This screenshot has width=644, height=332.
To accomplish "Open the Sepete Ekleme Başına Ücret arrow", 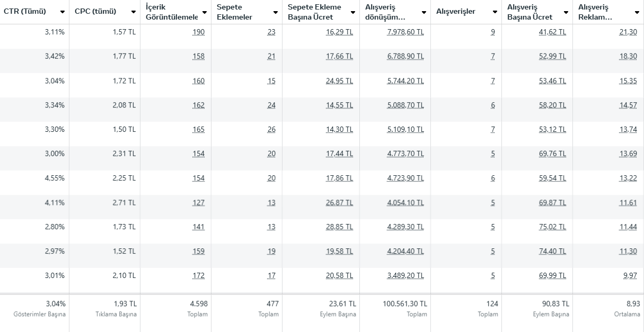I will point(352,12).
